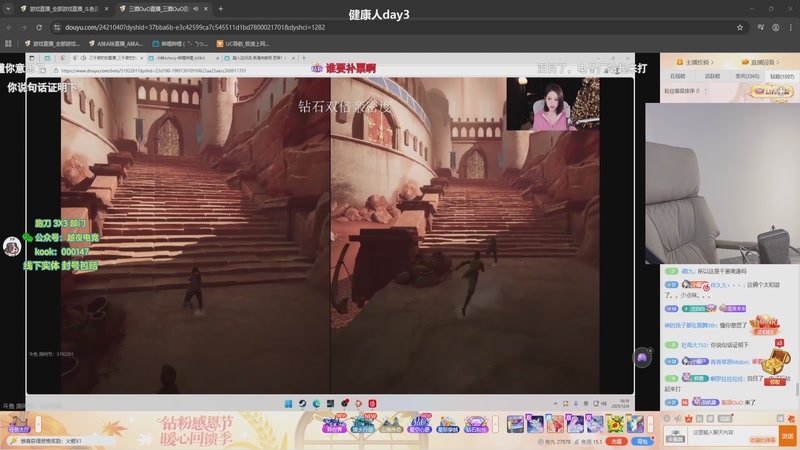Screen dimensions: 800x450
Task: Close the floating purple mascot widget
Action: pyautogui.click(x=650, y=351)
